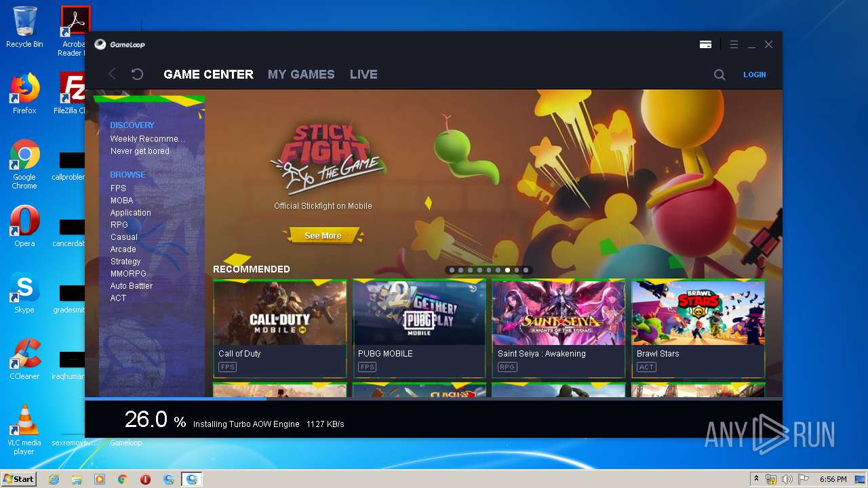
Task: Open Opera from the taskbar
Action: [145, 479]
